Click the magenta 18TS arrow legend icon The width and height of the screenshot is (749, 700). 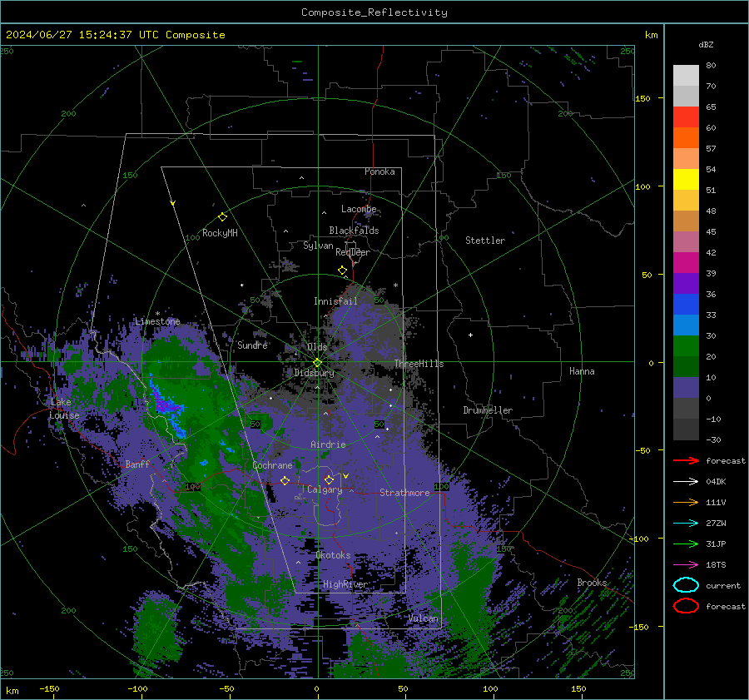(686, 564)
